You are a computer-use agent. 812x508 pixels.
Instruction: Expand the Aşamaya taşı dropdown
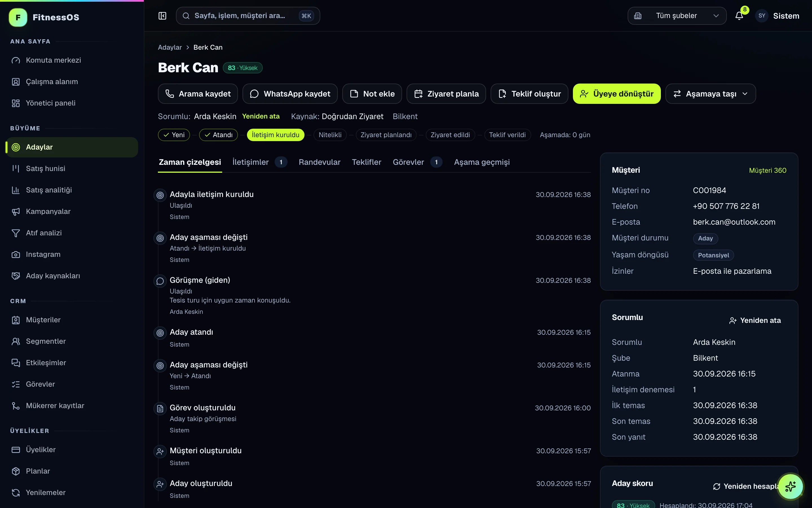(x=710, y=94)
